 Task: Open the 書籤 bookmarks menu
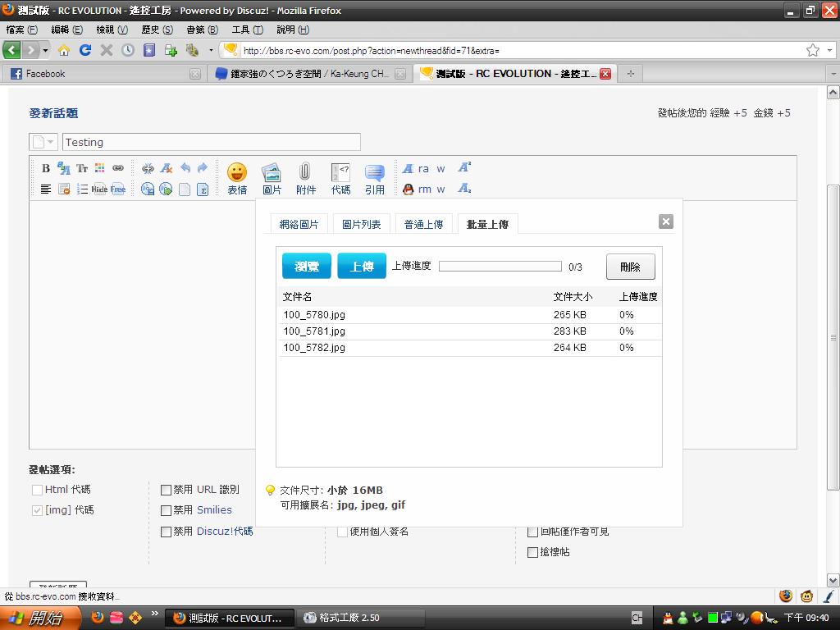pyautogui.click(x=202, y=30)
